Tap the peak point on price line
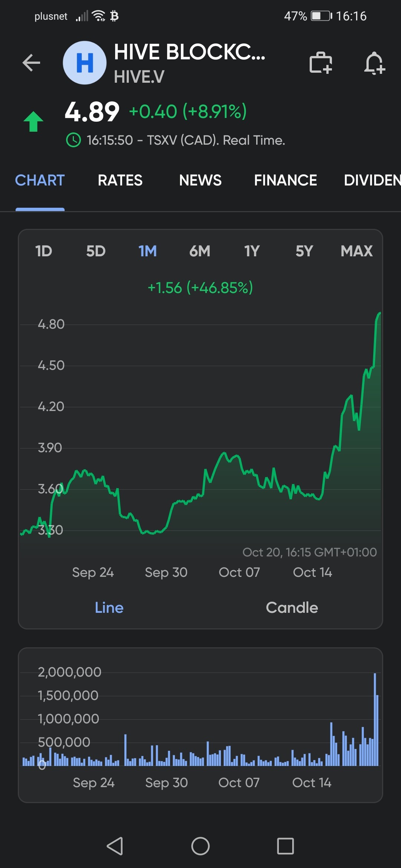This screenshot has height=868, width=401. pos(379,313)
